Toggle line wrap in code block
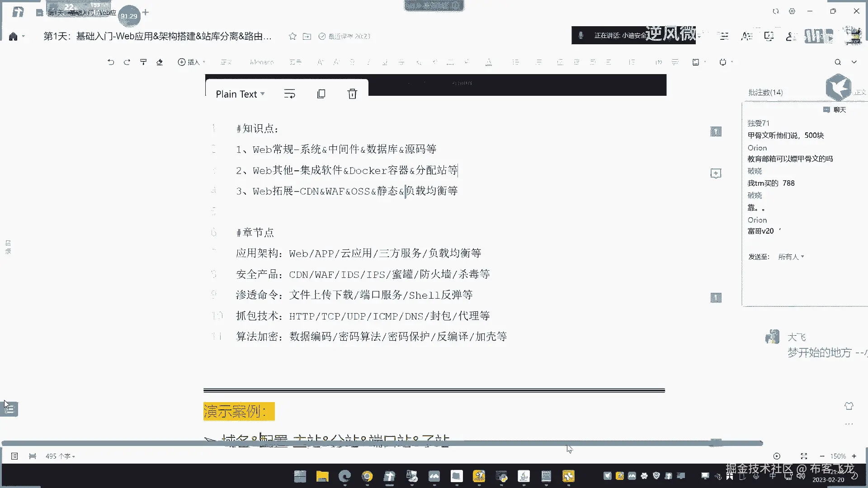 pyautogui.click(x=289, y=94)
